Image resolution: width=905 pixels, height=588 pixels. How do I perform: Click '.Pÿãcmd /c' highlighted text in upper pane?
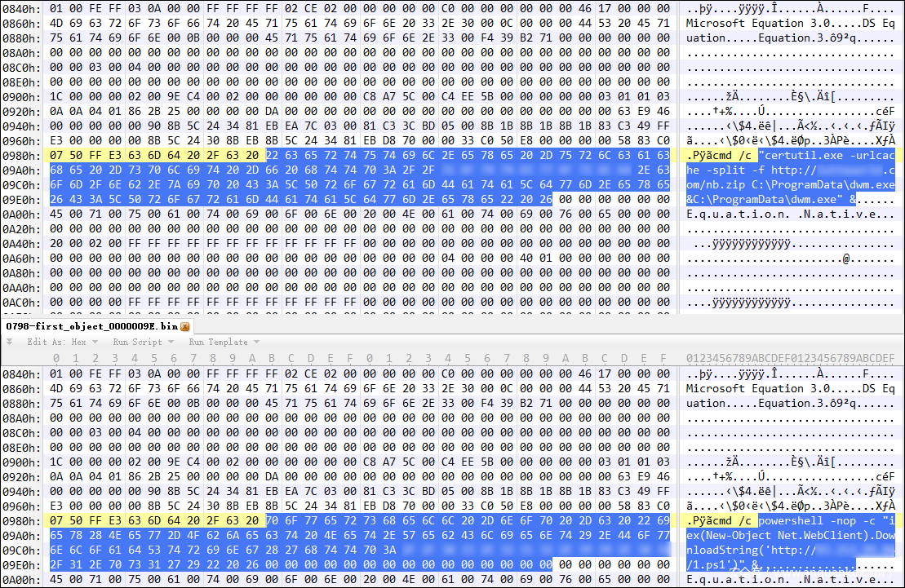[721, 155]
